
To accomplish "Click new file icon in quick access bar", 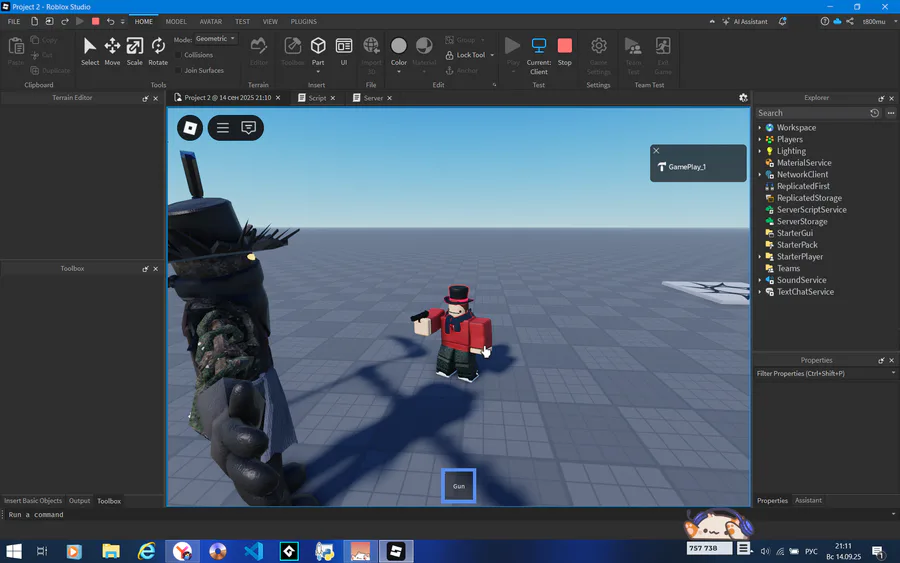I will (34, 21).
